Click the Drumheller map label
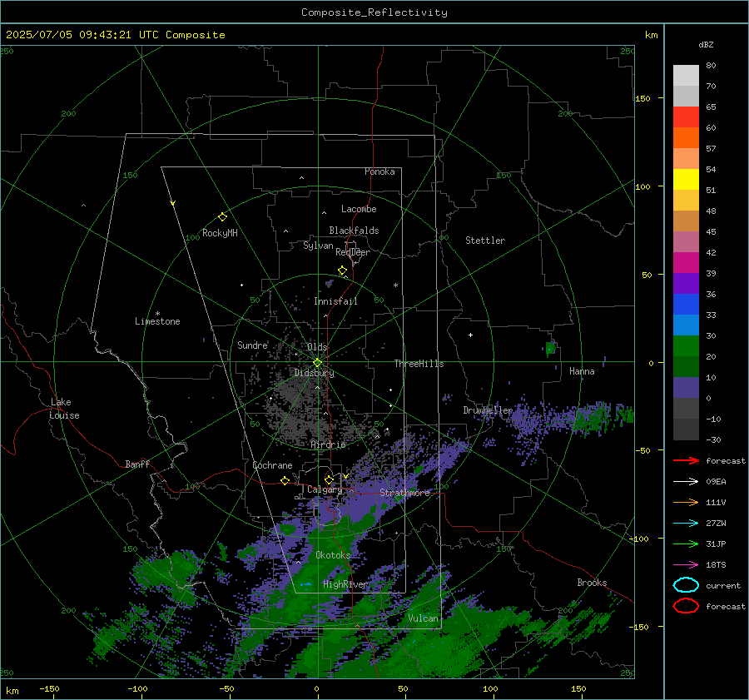Viewport: 749px width, 700px height. tap(488, 410)
